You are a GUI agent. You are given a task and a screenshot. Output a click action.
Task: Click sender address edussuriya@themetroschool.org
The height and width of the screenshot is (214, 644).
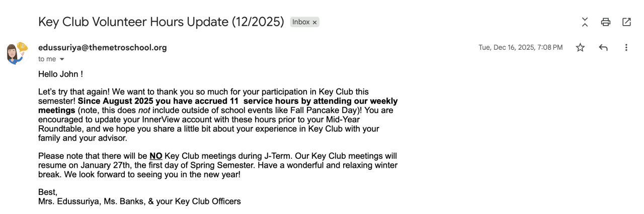point(102,48)
